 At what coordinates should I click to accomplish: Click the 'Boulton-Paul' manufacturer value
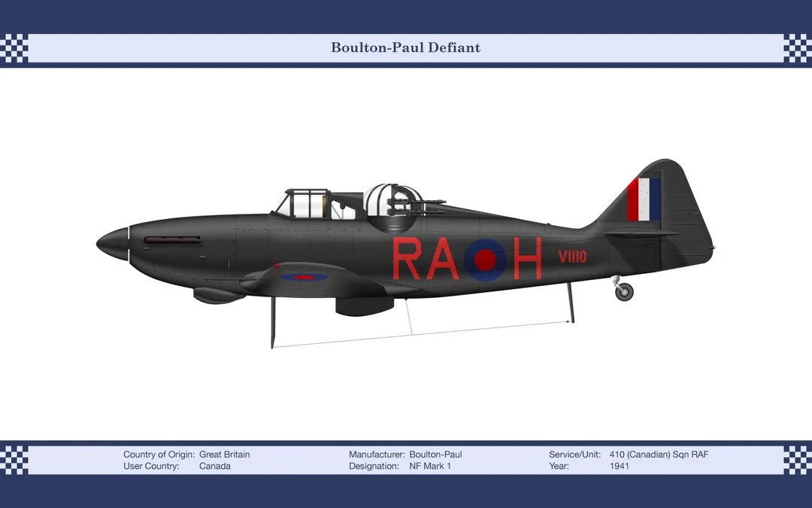(435, 455)
